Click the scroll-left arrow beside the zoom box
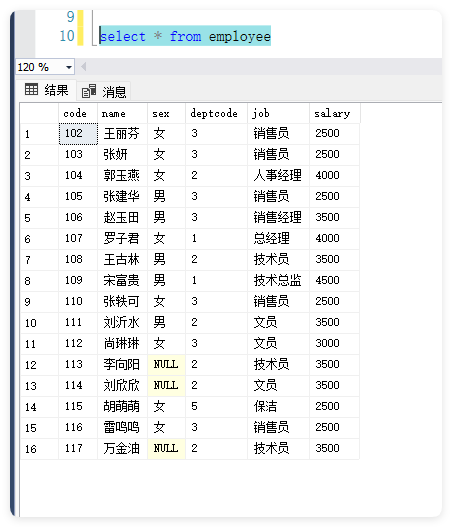The image size is (452, 527). coord(84,67)
